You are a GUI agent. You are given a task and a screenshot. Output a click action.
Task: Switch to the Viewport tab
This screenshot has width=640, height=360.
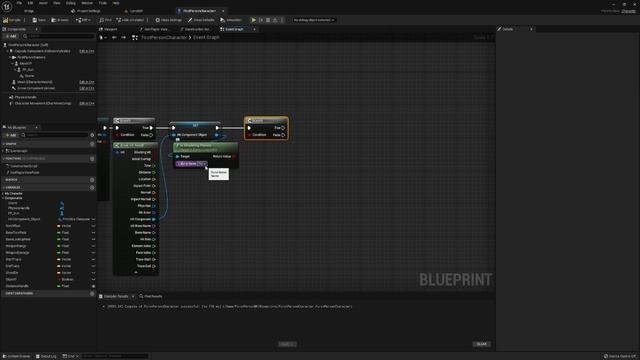pyautogui.click(x=108, y=29)
